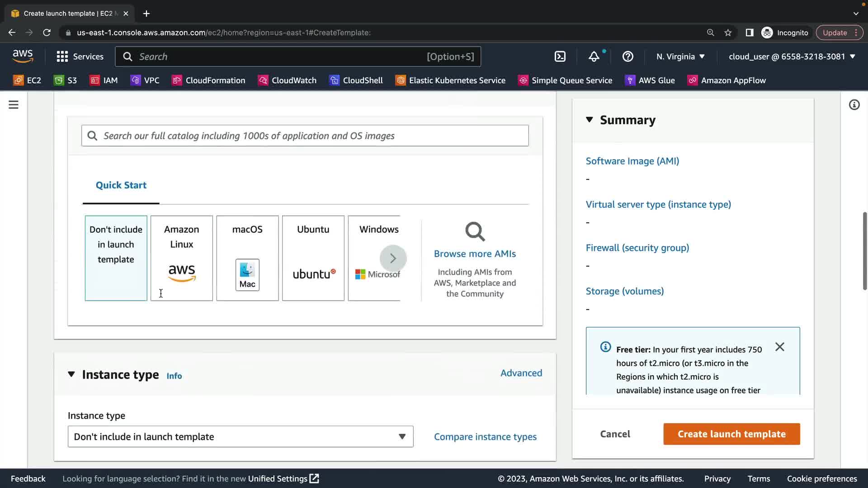Open the left hamburger navigation menu
This screenshot has width=868, height=488.
[14, 105]
